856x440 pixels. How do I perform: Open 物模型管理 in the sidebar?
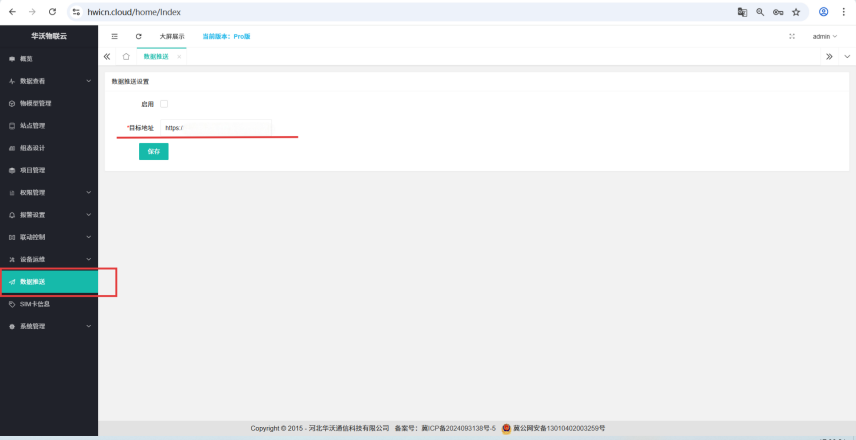coord(36,103)
